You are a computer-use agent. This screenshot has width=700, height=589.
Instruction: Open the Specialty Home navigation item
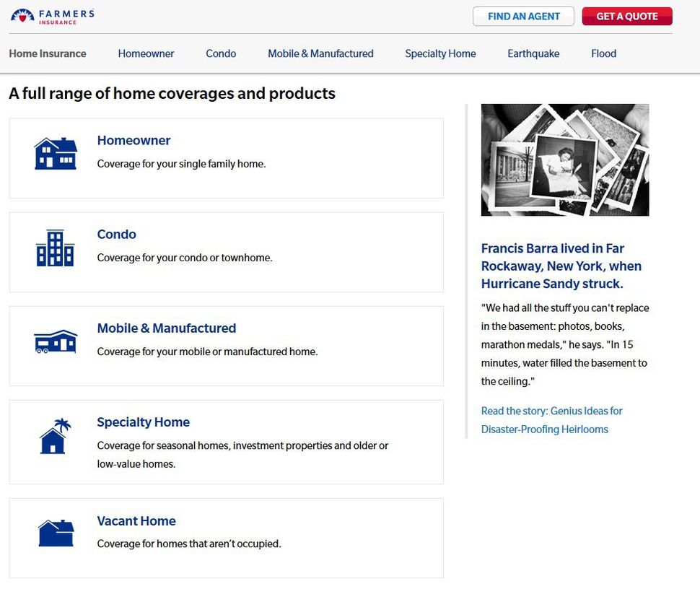point(440,53)
